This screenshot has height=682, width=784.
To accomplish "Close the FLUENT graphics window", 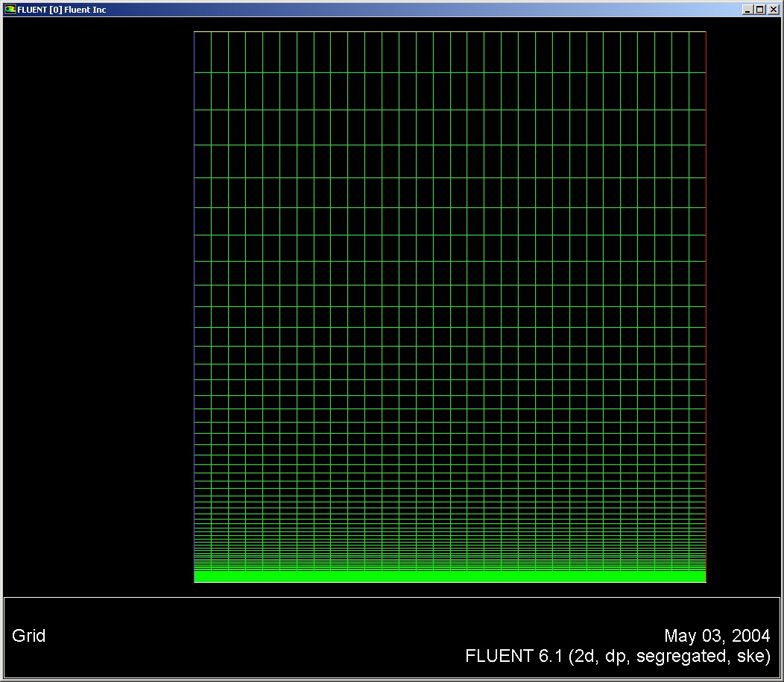I will pyautogui.click(x=773, y=10).
